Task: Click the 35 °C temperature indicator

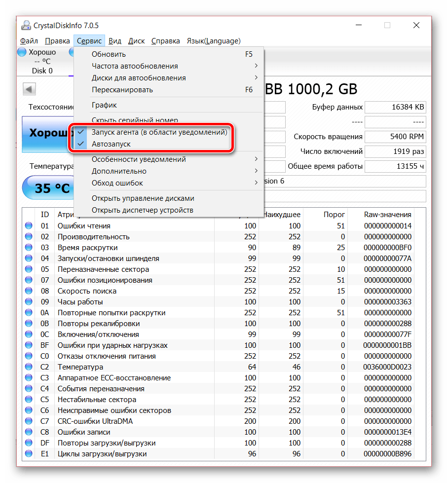Action: coord(48,188)
